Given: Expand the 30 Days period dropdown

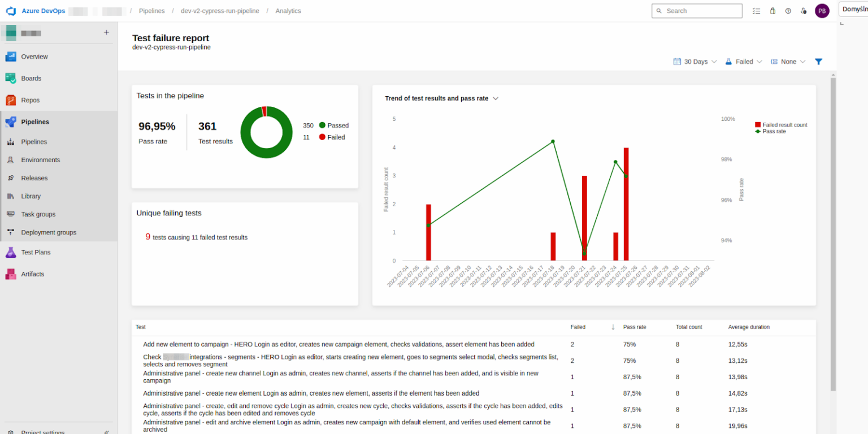Looking at the screenshot, I should click(695, 62).
